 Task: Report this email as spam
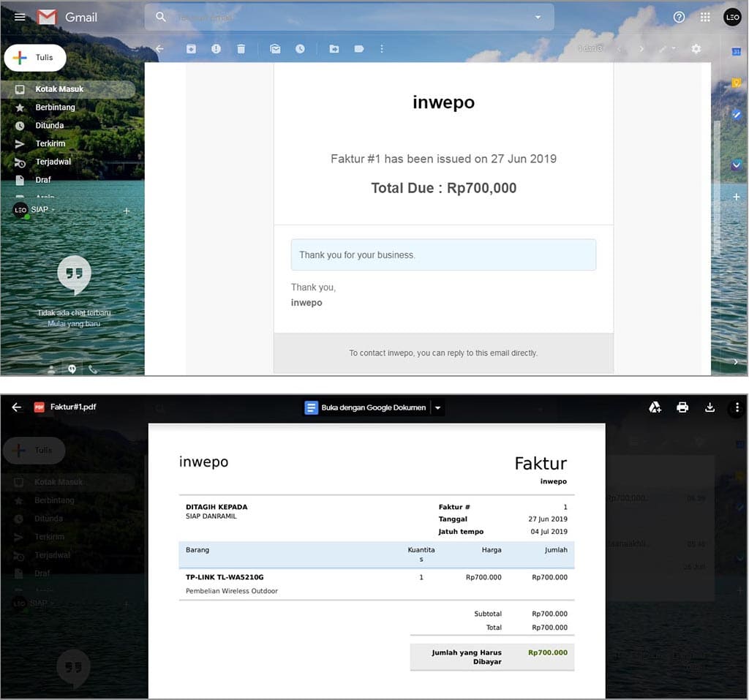click(216, 49)
